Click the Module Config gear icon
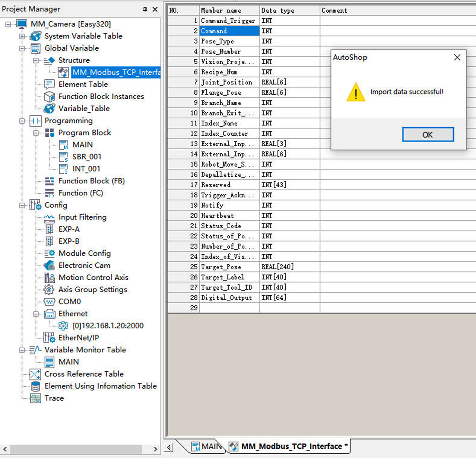The width and height of the screenshot is (476, 458). pyautogui.click(x=49, y=253)
